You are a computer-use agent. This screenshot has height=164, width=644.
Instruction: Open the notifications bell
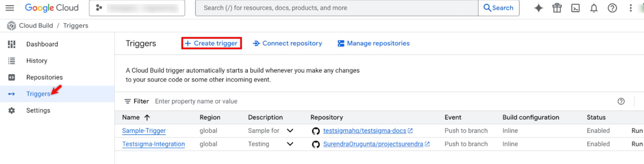click(x=593, y=8)
